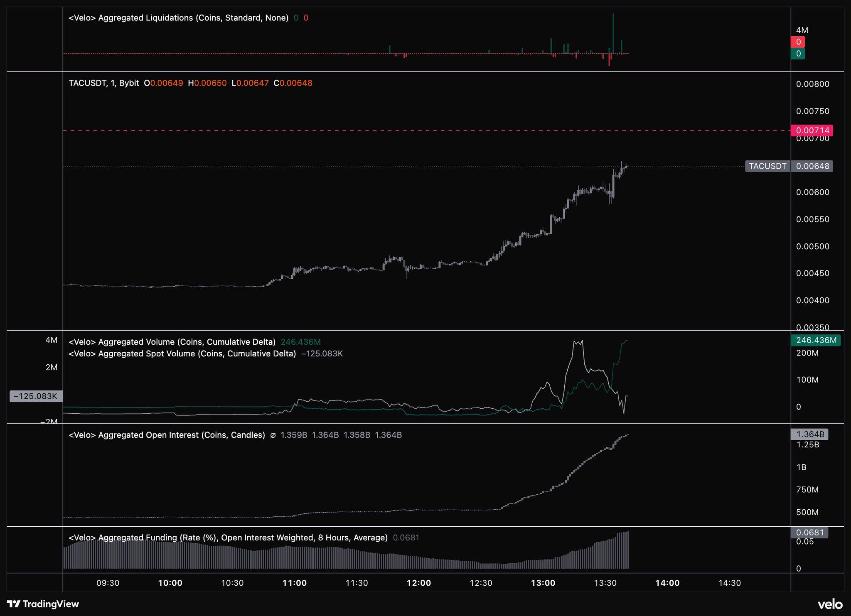The height and width of the screenshot is (616, 851).
Task: Select the Aggregated Funding Rate indicator title
Action: (228, 537)
